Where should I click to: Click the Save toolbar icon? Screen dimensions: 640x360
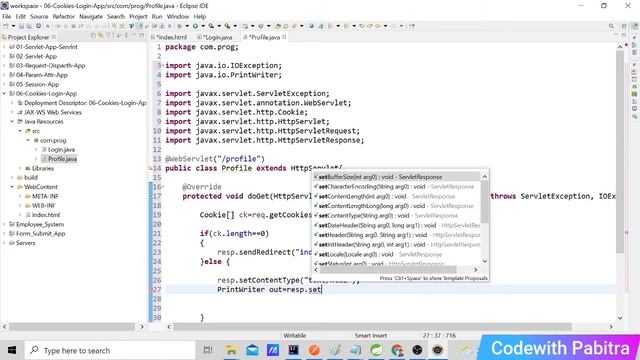tap(22, 26)
